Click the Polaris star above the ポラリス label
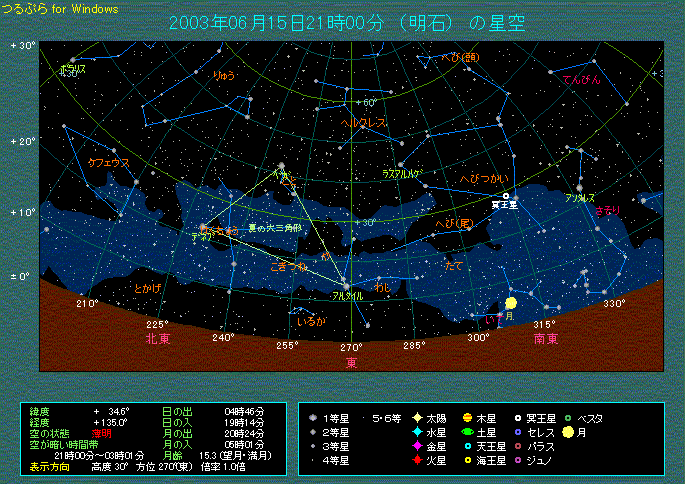 point(73,60)
